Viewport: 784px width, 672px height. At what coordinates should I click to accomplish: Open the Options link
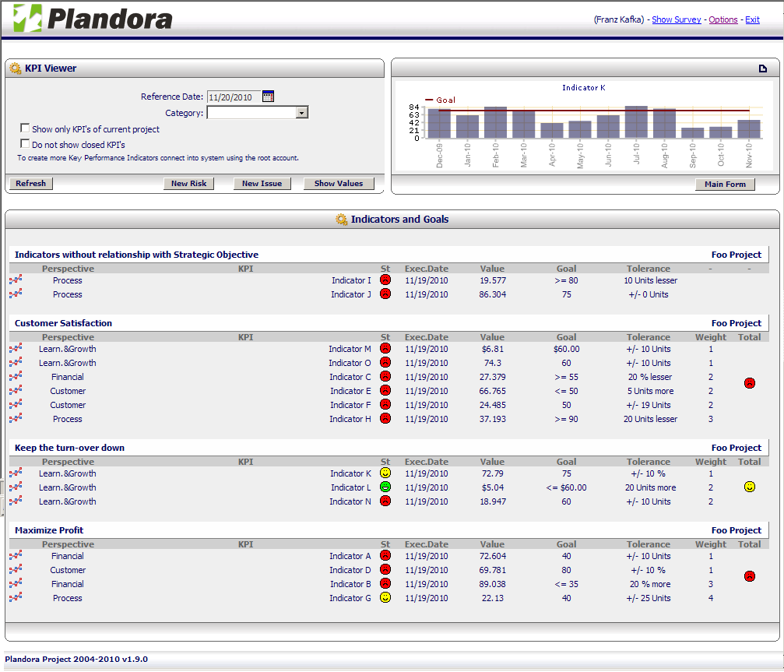[x=722, y=19]
